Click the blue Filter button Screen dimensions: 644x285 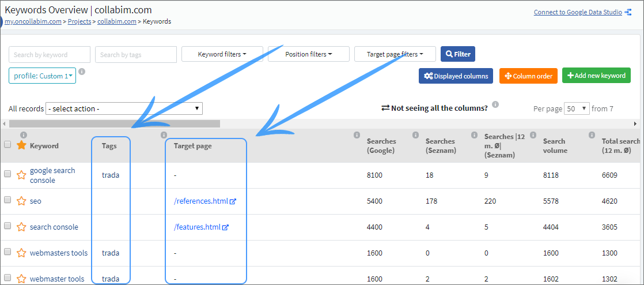tap(457, 54)
